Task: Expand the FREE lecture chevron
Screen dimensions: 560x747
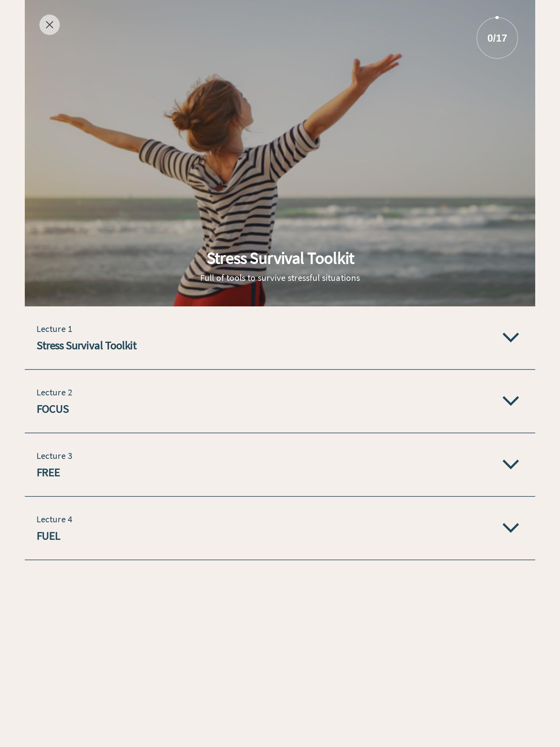Action: point(511,464)
